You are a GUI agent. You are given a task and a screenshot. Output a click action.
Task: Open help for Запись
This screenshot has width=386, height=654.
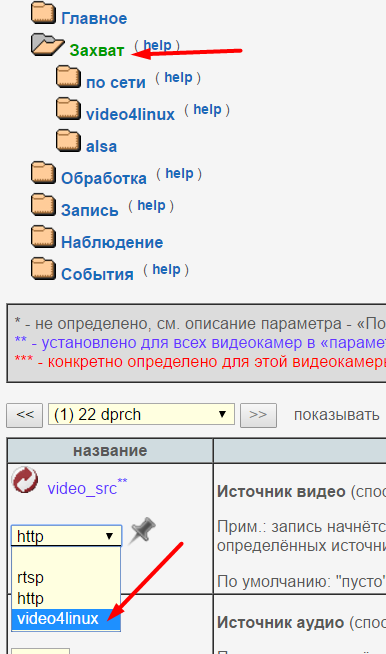pos(151,205)
